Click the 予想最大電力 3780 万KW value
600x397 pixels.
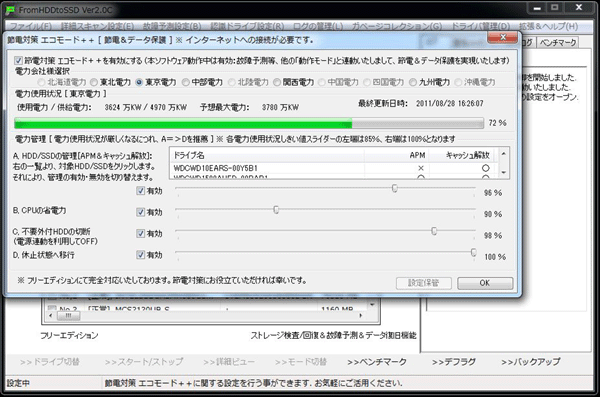(x=280, y=108)
